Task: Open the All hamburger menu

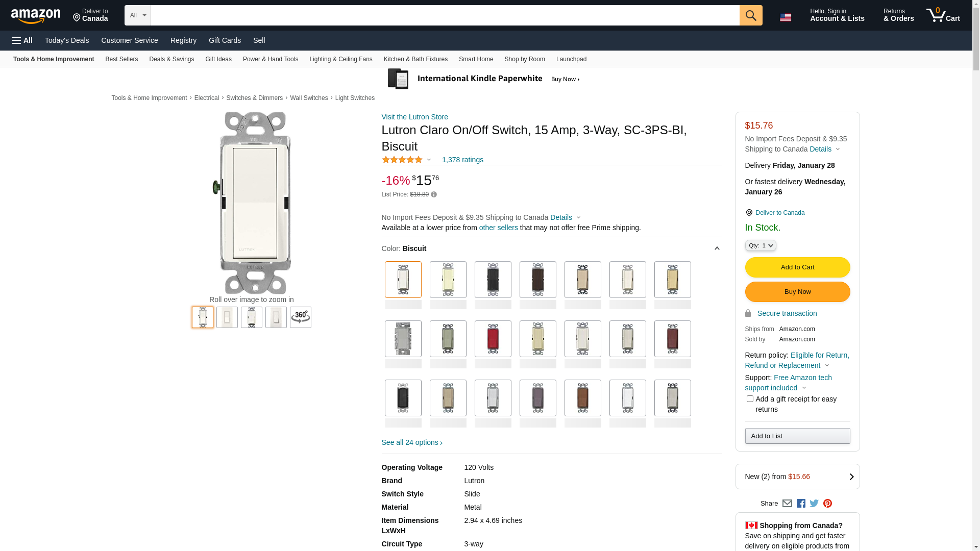Action: [x=22, y=40]
